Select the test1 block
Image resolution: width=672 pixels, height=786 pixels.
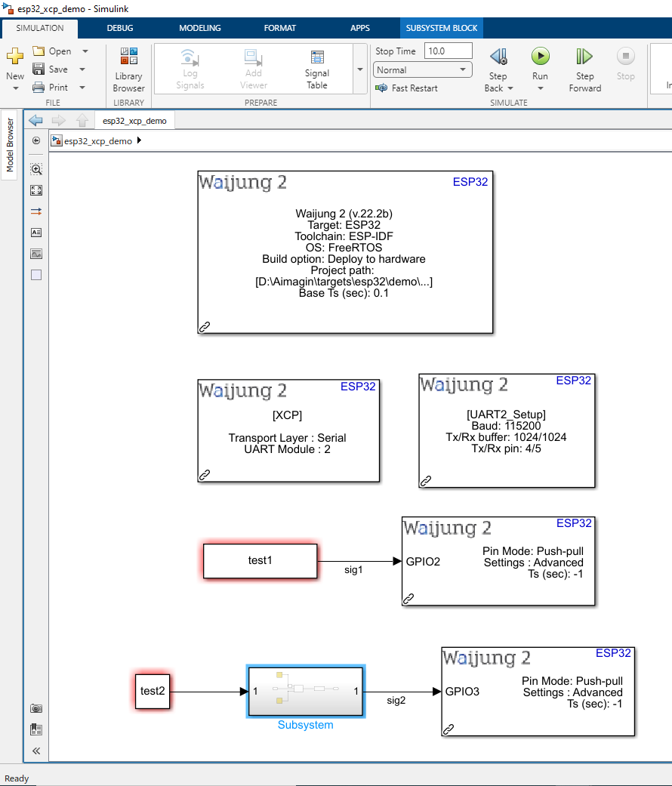click(x=260, y=561)
